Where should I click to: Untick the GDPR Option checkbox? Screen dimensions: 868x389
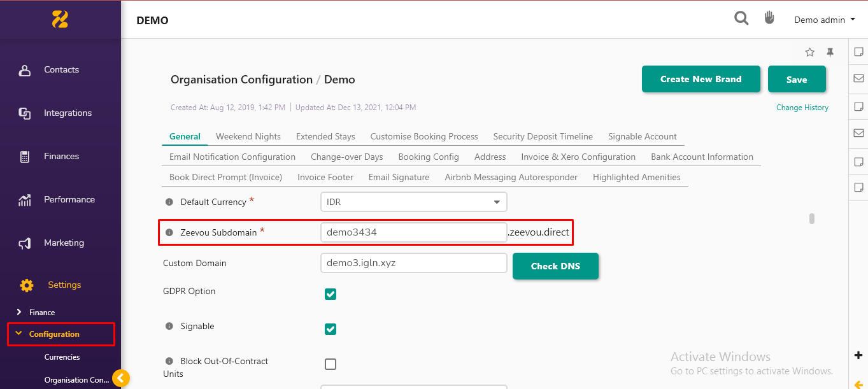[331, 294]
